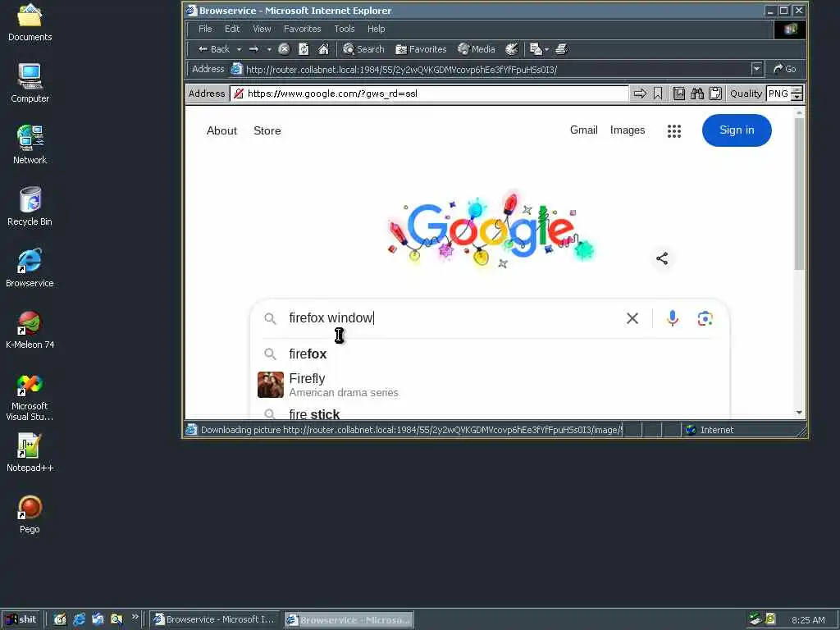
Task: Click the page vertical scrollbar thumb
Action: click(x=799, y=194)
